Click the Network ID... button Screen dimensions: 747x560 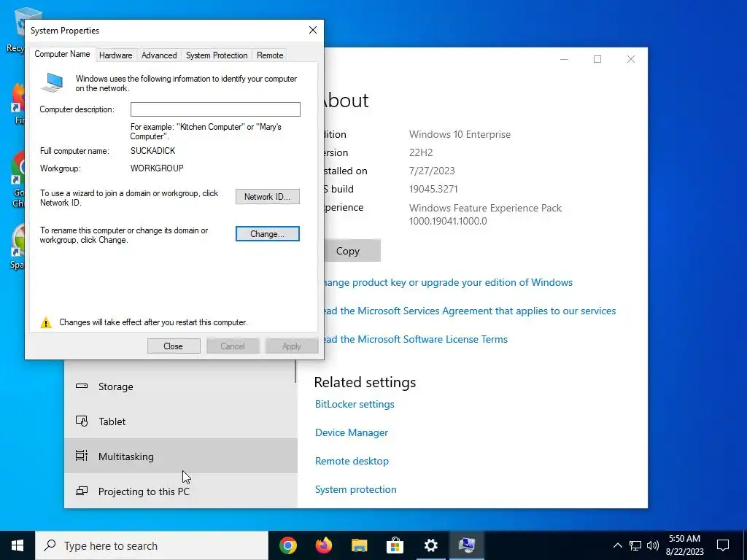click(x=267, y=197)
